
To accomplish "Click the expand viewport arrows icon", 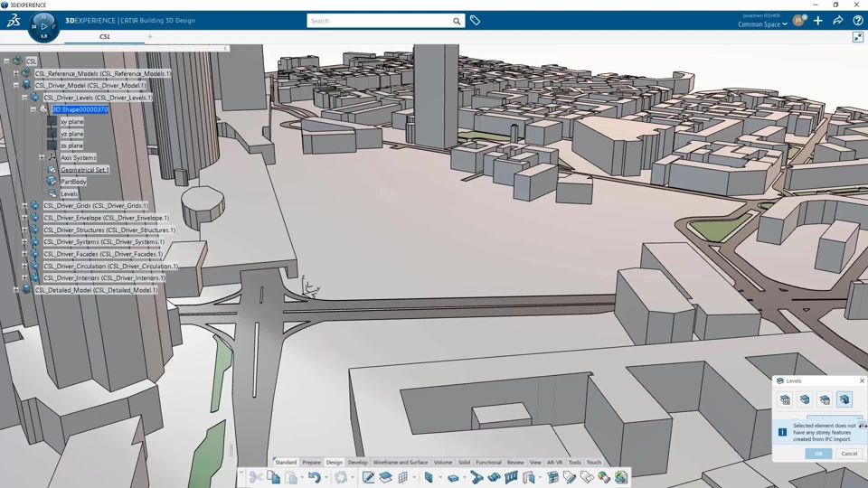I will [858, 37].
